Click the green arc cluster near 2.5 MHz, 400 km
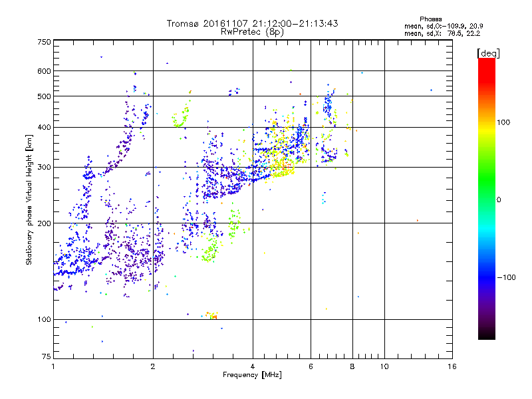The image size is (532, 399). (x=180, y=118)
